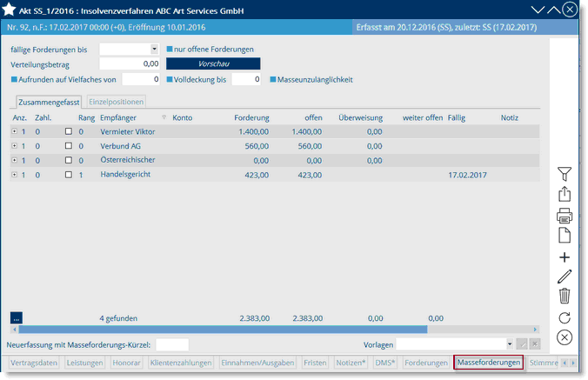
Task: Click the horizontal scrollbar thumb
Action: point(223,330)
